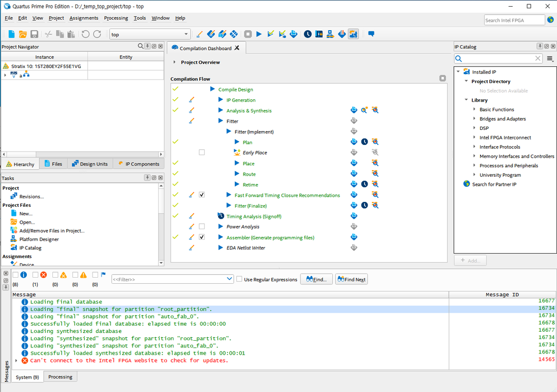The image size is (557, 392).
Task: Click the timing clock icon on Plan row
Action: 364,142
